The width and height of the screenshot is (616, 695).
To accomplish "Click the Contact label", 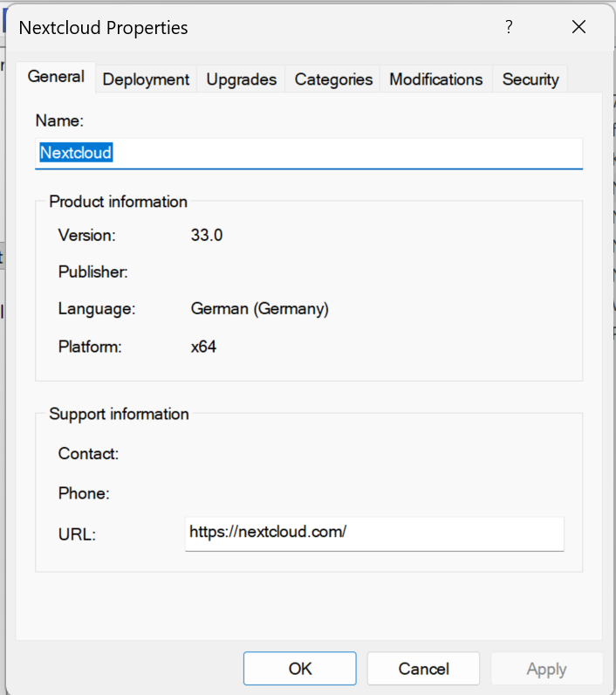I will (x=88, y=453).
